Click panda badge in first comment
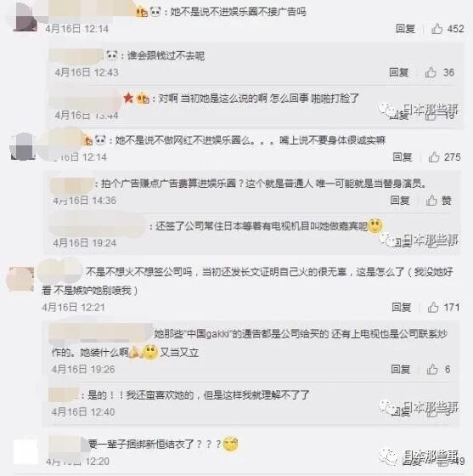Screen dimensions: 473x476 tap(156, 12)
